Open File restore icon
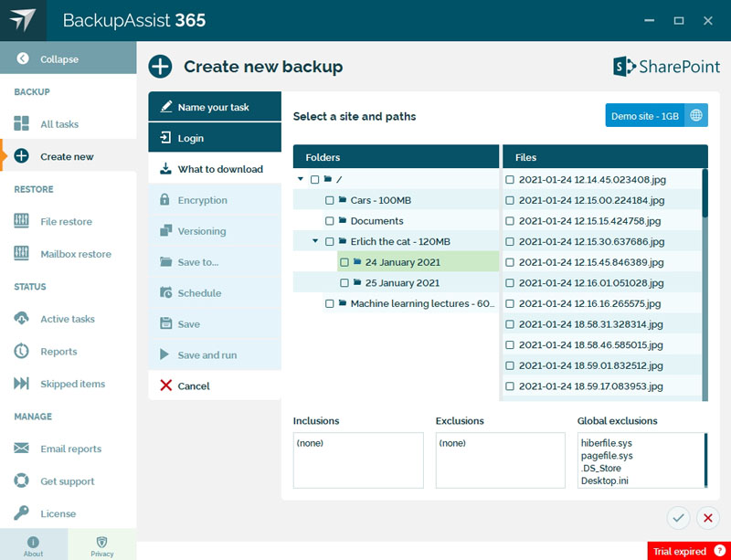 [21, 221]
